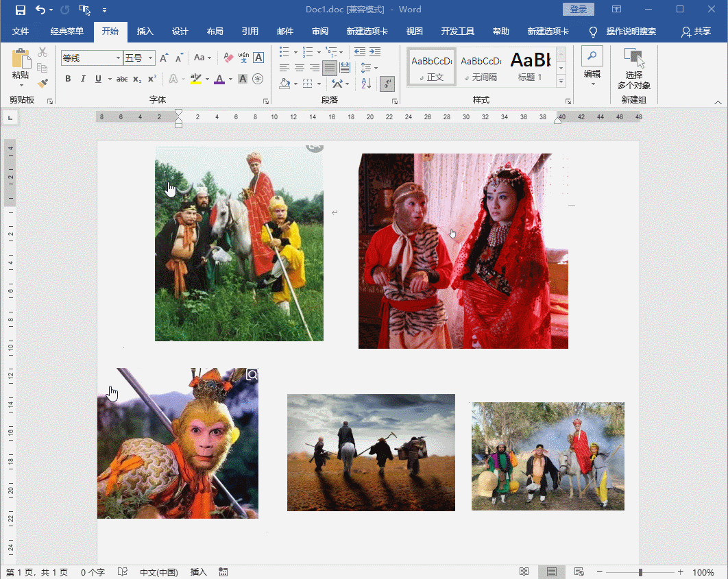Toggle Align Right paragraph alignment
The width and height of the screenshot is (728, 579).
coord(315,69)
